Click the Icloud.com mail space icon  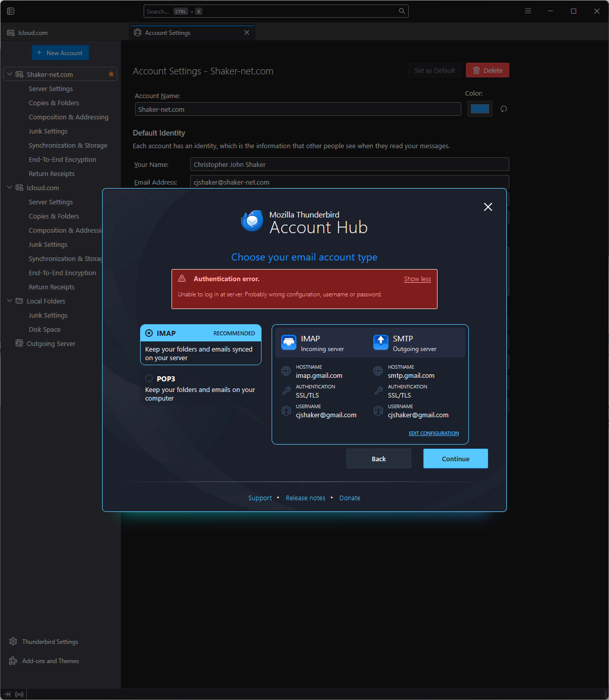[11, 33]
